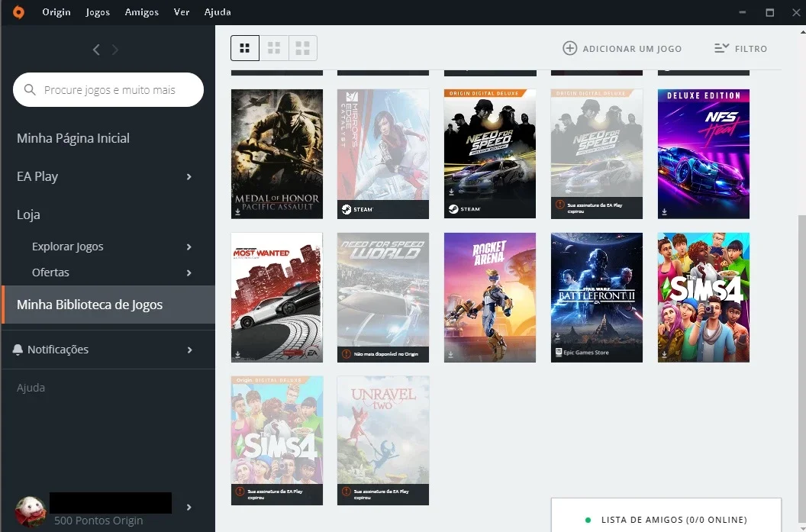Click the user avatar picture
The image size is (806, 532).
click(31, 511)
